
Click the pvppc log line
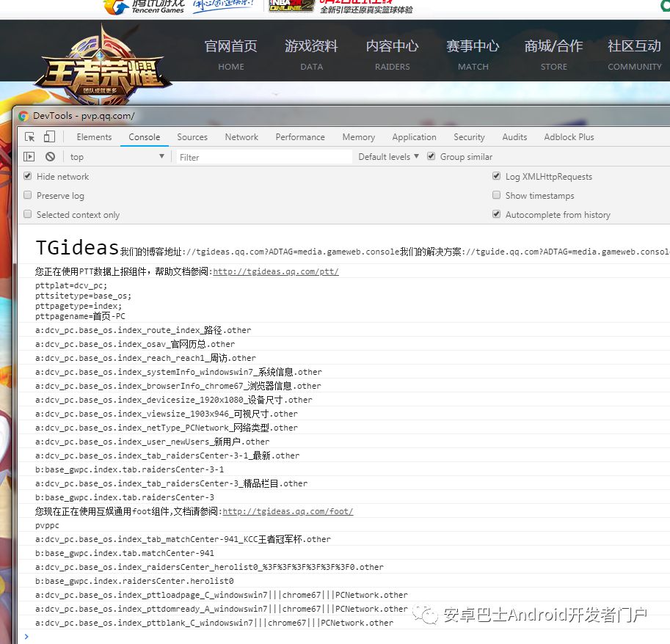pyautogui.click(x=47, y=525)
